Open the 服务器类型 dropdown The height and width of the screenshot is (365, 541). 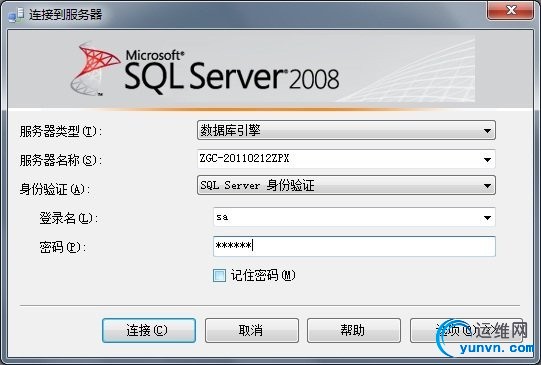click(x=346, y=130)
